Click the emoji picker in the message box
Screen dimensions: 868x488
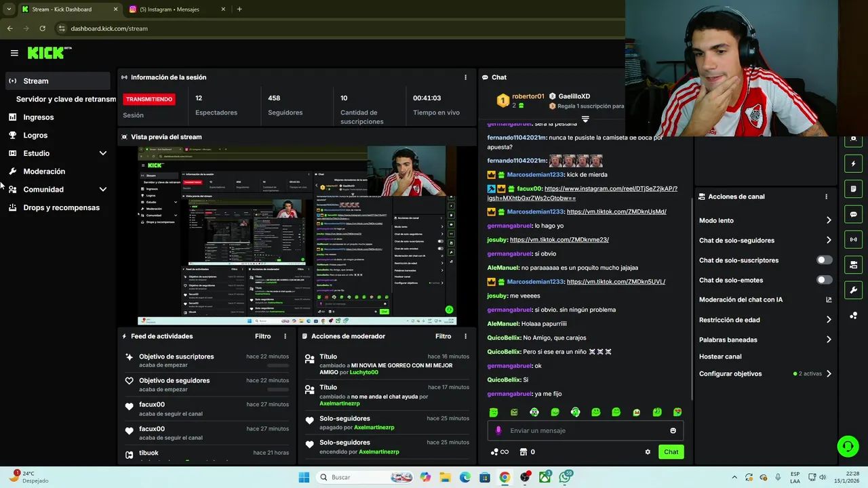pos(673,430)
